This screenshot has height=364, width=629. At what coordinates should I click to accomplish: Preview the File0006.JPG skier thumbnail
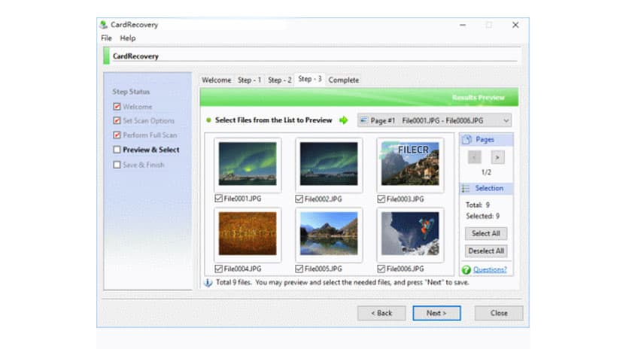click(410, 234)
